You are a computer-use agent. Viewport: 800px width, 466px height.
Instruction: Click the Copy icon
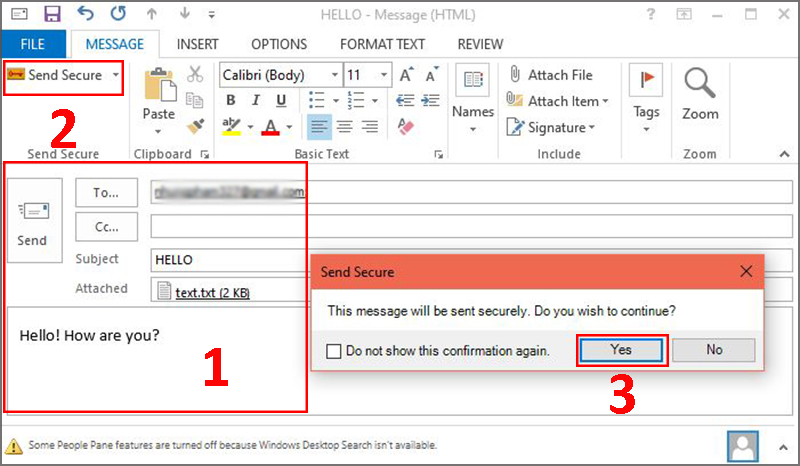point(194,100)
